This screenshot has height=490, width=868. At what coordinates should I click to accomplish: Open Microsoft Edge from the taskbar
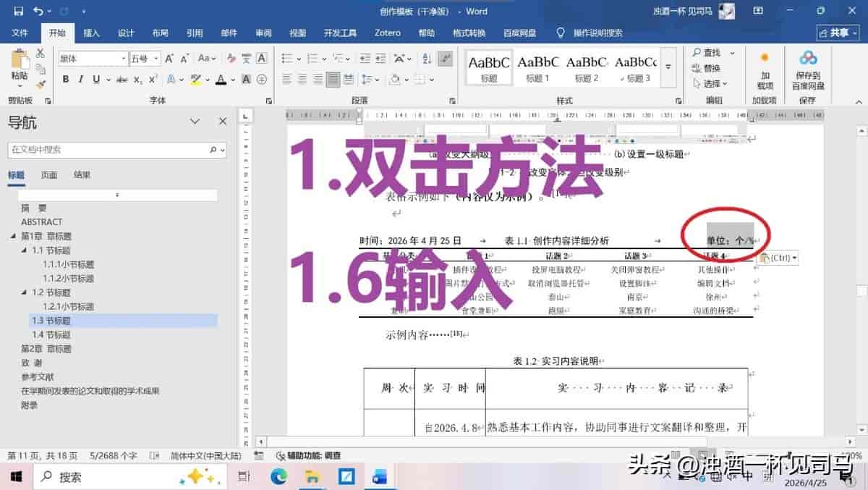click(278, 477)
